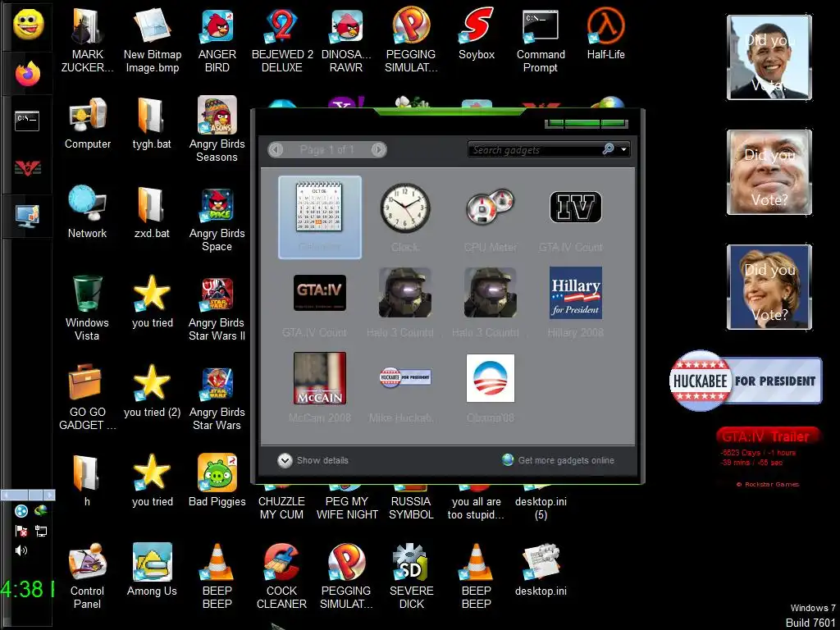840x630 pixels.
Task: Choose the Obama'08 gadget
Action: (491, 387)
